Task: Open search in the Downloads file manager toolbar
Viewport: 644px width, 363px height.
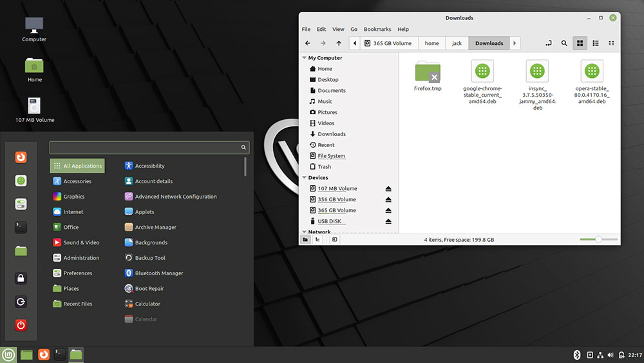Action: tap(564, 43)
